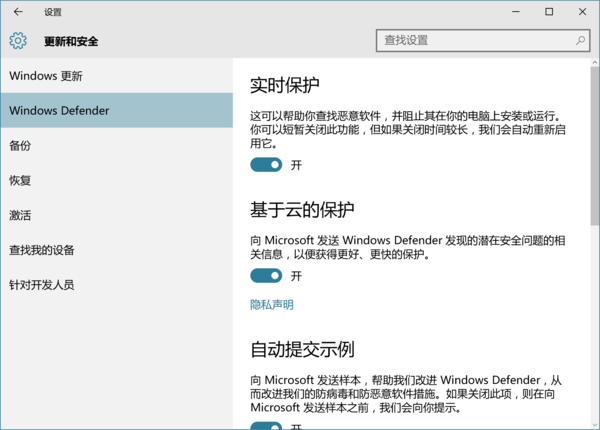The height and width of the screenshot is (430, 600).
Task: Go to the 激活 page
Action: pyautogui.click(x=117, y=215)
